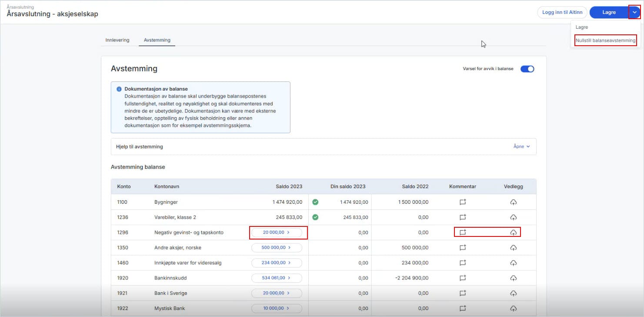Click the Saldo 2022 column header
644x317 pixels.
(x=415, y=186)
